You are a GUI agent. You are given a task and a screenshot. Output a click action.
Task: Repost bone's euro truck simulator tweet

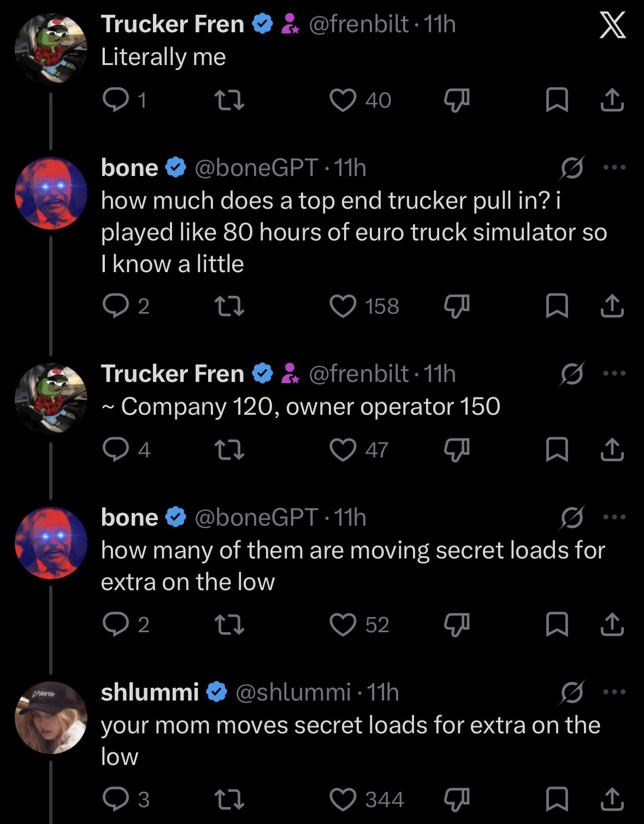pos(229,307)
